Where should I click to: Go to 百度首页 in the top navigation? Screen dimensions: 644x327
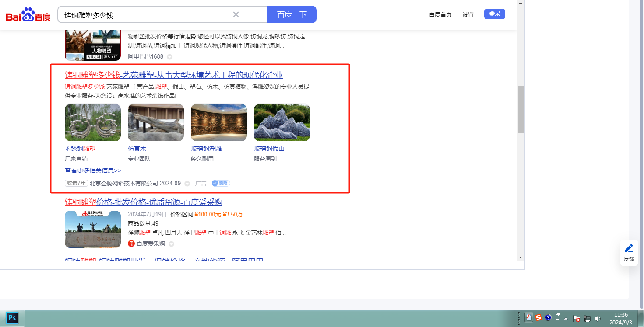pos(440,14)
